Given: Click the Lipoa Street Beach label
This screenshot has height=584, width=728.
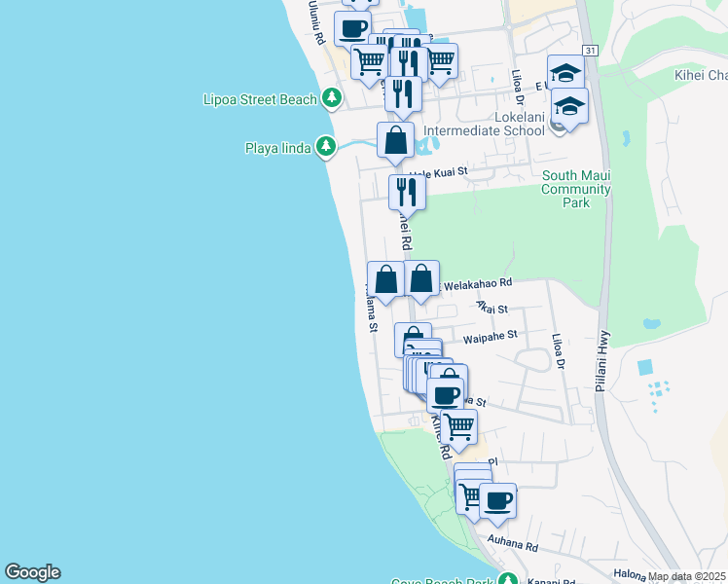Looking at the screenshot, I should pyautogui.click(x=260, y=100).
